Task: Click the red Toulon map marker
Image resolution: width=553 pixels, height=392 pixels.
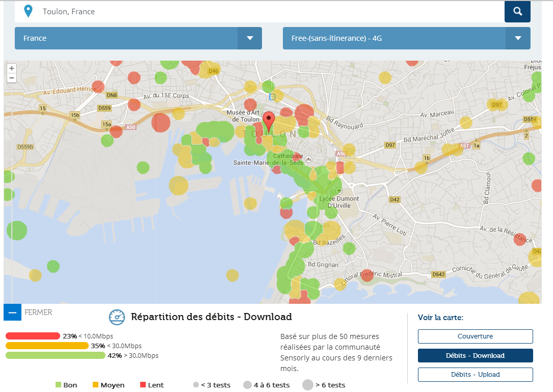Action: point(268,122)
